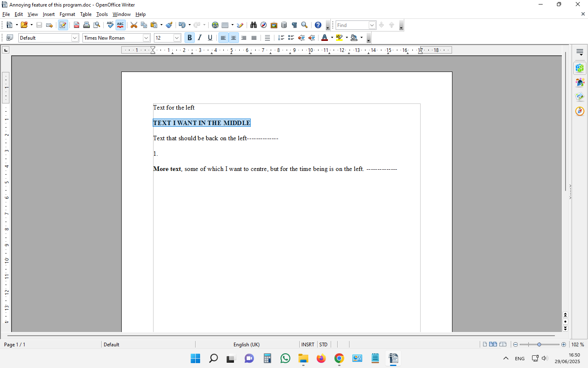Toggle Italic formatting

(x=200, y=38)
